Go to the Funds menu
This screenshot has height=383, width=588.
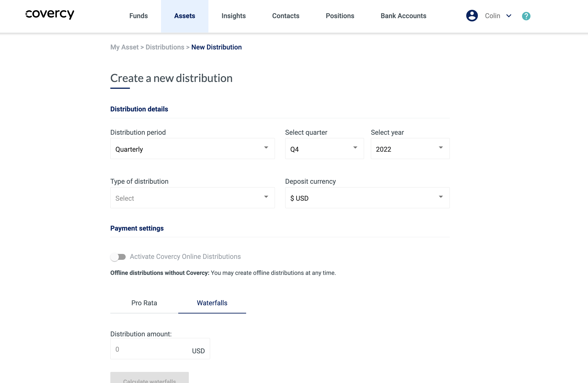point(138,16)
